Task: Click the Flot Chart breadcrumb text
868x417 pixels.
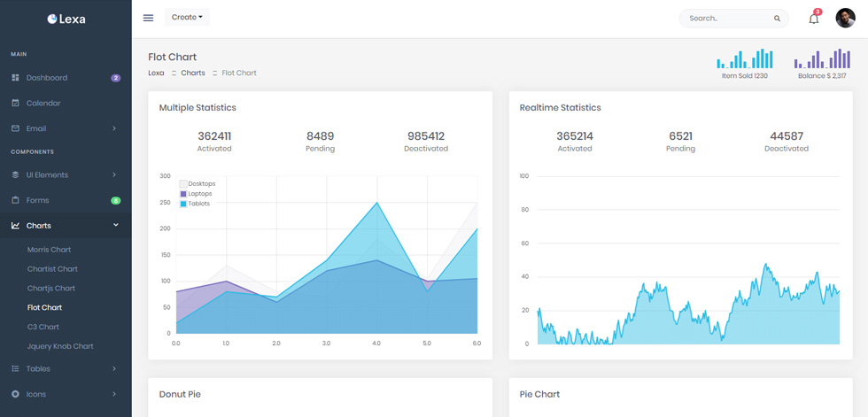Action: (239, 73)
